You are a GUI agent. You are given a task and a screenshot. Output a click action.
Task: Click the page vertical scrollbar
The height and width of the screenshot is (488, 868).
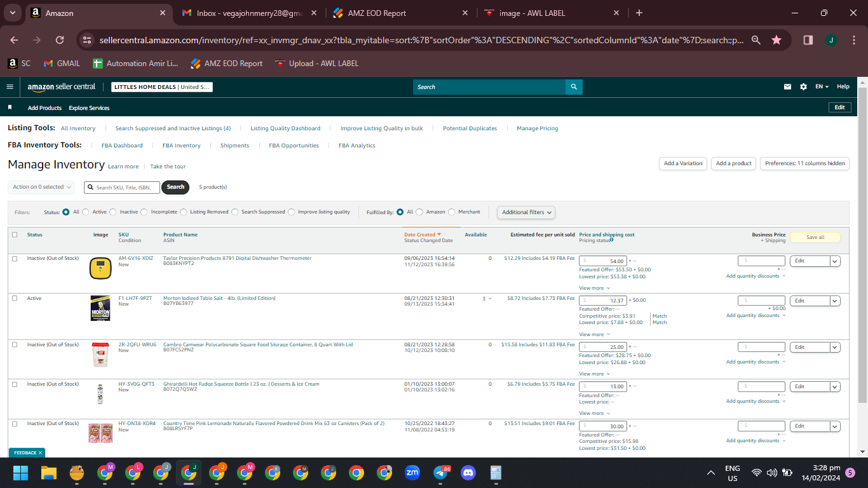(862, 244)
